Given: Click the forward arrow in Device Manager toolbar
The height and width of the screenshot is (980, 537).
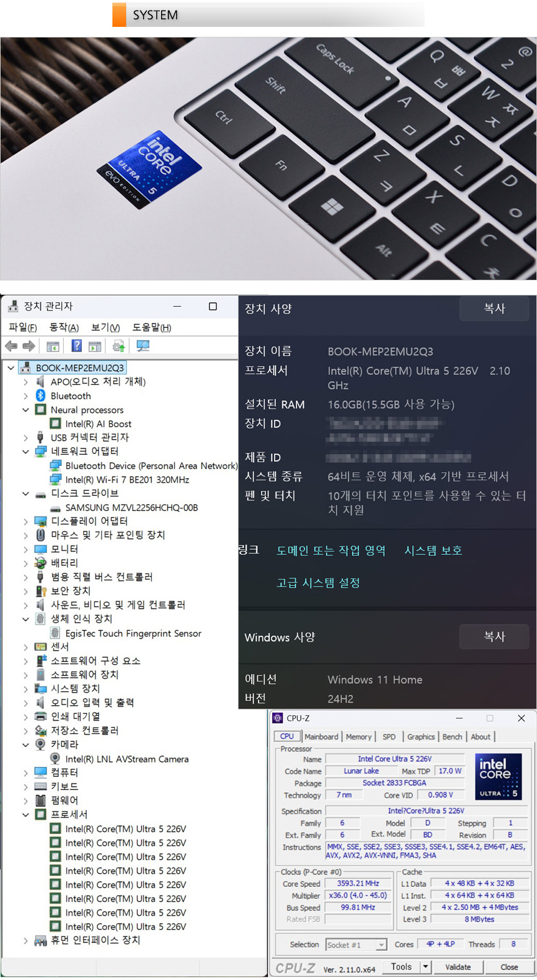Looking at the screenshot, I should [x=29, y=346].
